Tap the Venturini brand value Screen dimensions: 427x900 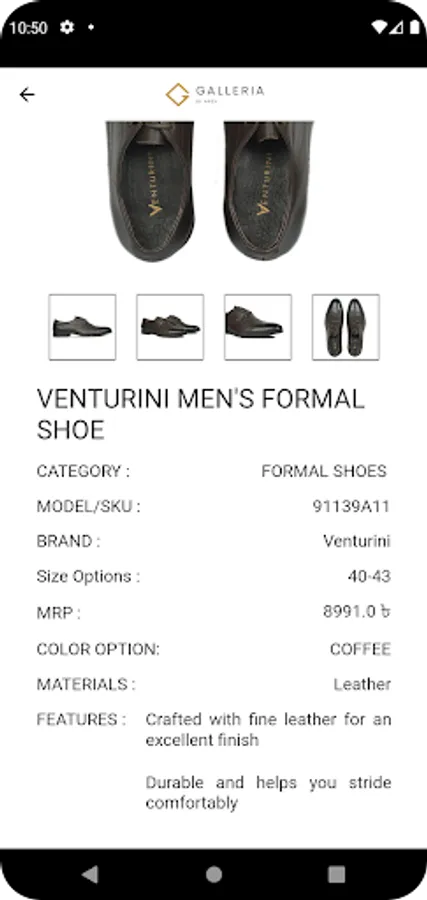[357, 541]
